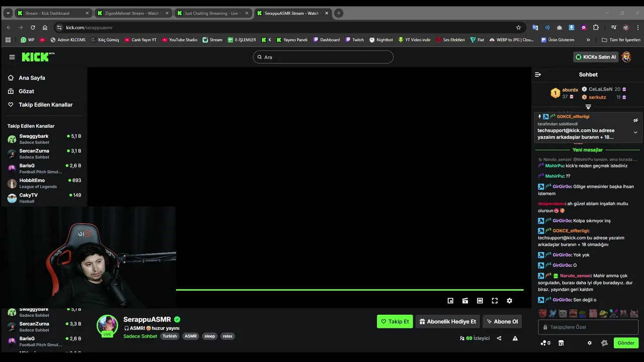Image resolution: width=644 pixels, height=362 pixels.
Task: Open Swaggybark channel in sidebar
Action: point(44,139)
